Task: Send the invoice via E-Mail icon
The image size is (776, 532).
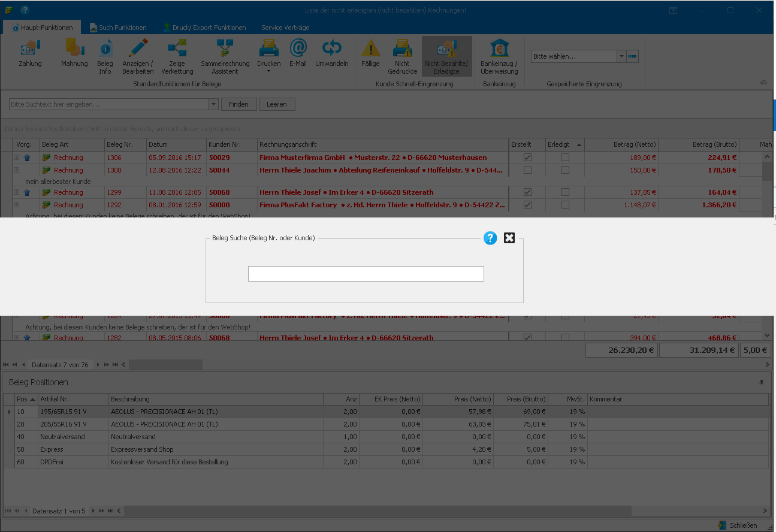Action: [x=298, y=49]
